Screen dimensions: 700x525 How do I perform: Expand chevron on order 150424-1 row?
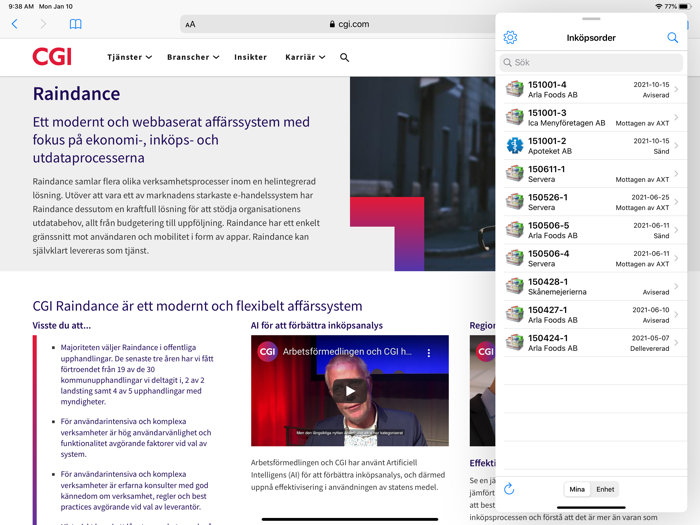point(677,342)
